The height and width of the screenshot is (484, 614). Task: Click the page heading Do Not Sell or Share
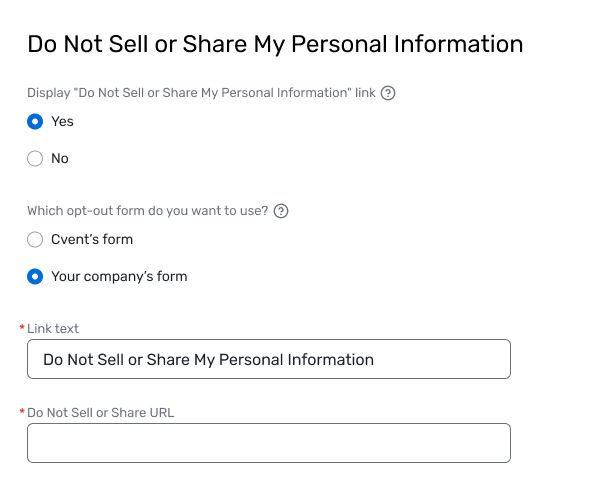click(275, 44)
